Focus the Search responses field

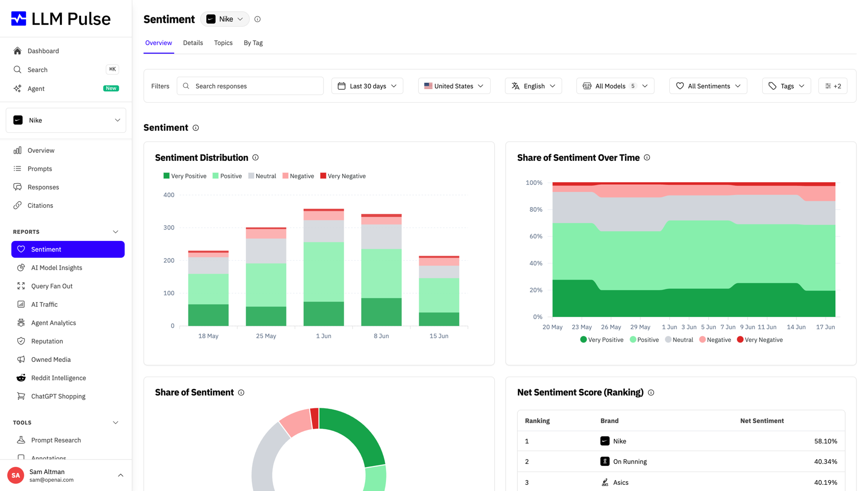[x=250, y=86]
